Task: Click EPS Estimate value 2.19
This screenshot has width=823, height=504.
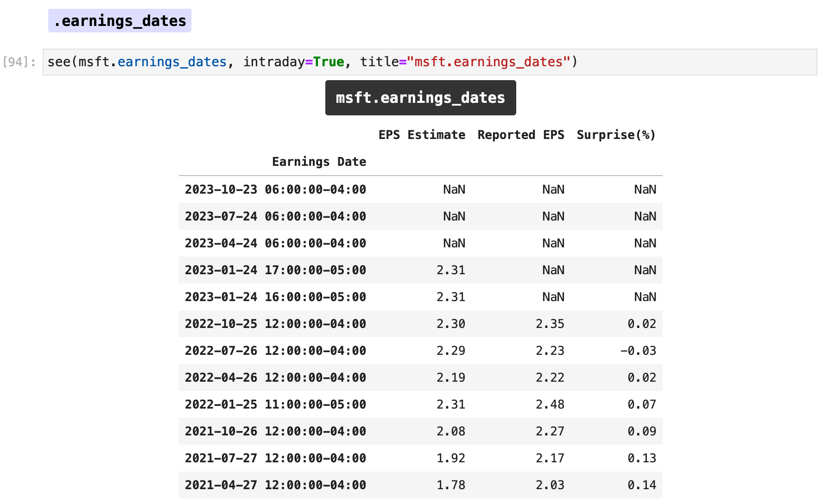Action: click(x=451, y=378)
